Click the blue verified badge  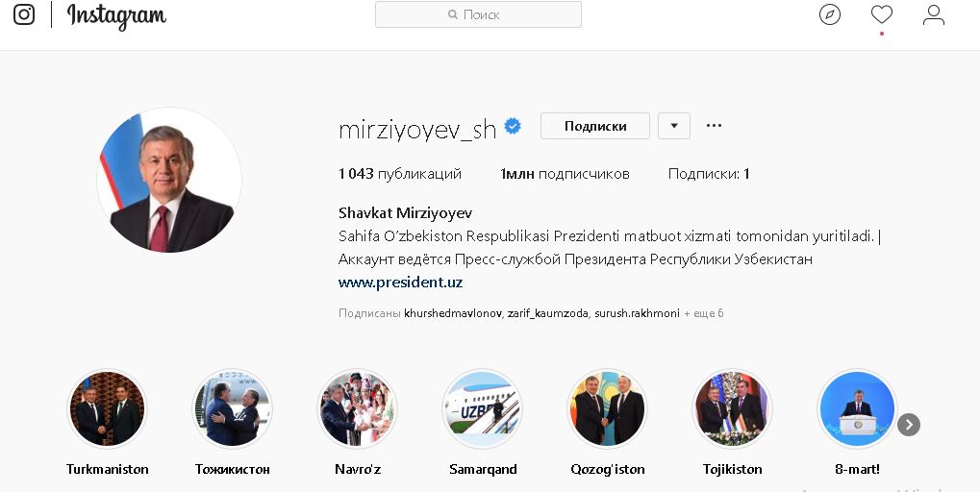[x=513, y=126]
